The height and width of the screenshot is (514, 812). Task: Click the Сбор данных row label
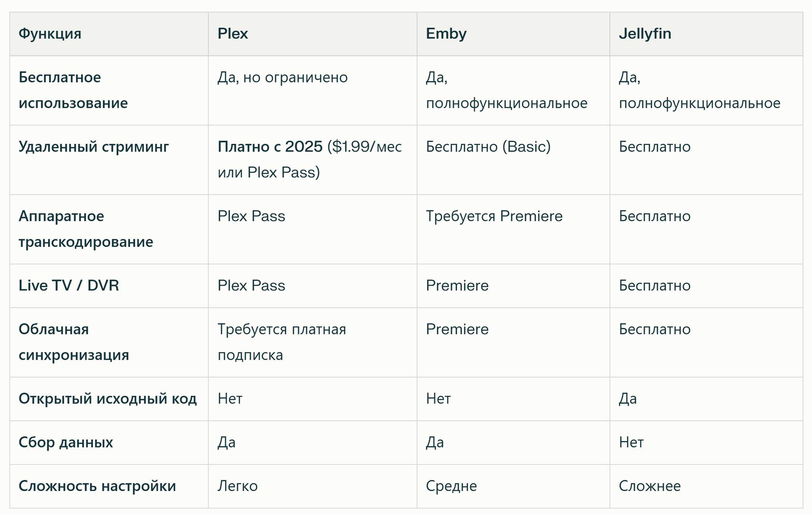point(66,442)
